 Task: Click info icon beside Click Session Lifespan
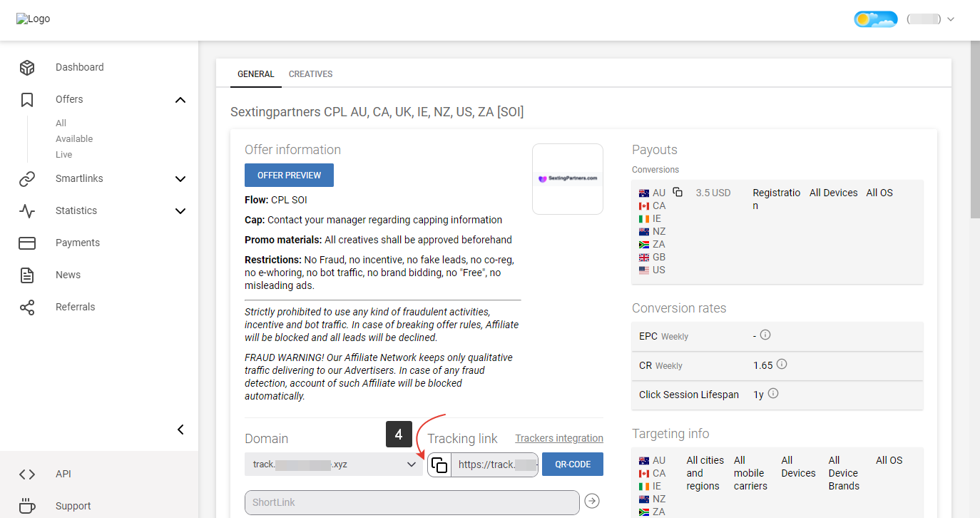[773, 394]
